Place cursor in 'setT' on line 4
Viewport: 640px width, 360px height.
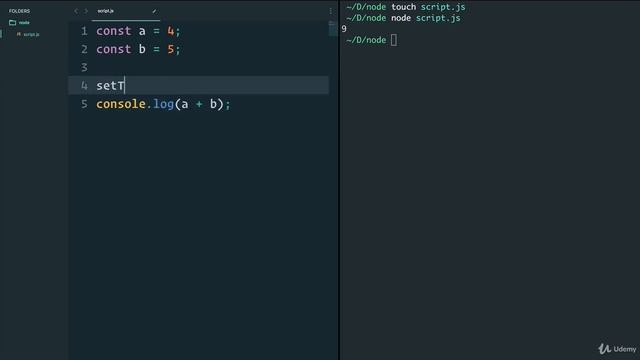point(110,86)
